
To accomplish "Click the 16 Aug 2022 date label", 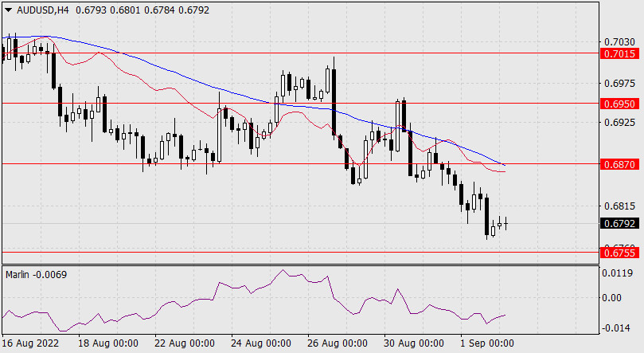I will pyautogui.click(x=30, y=343).
